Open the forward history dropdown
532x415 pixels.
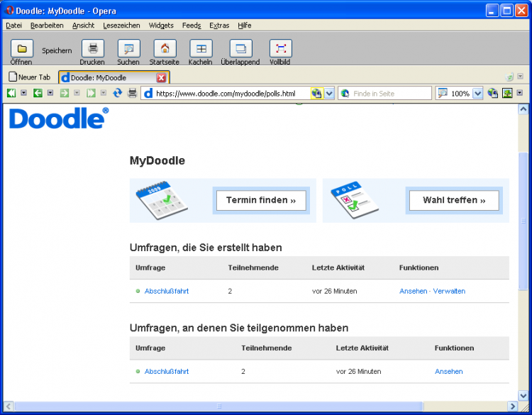pyautogui.click(x=77, y=93)
